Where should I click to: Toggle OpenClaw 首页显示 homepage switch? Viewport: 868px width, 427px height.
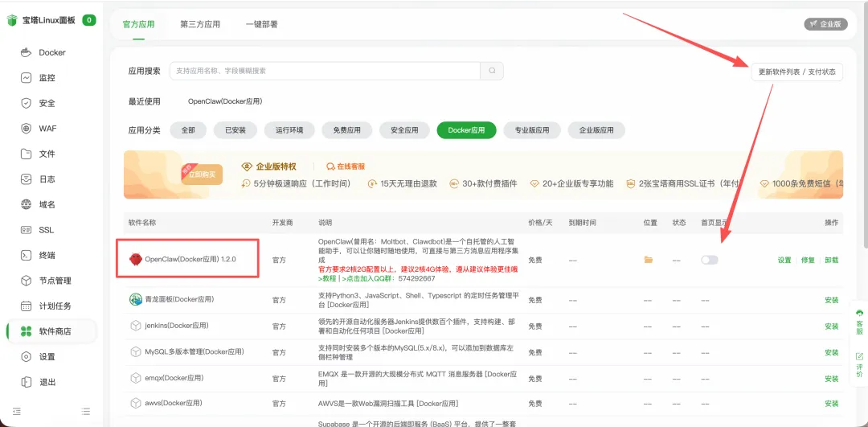coord(709,260)
